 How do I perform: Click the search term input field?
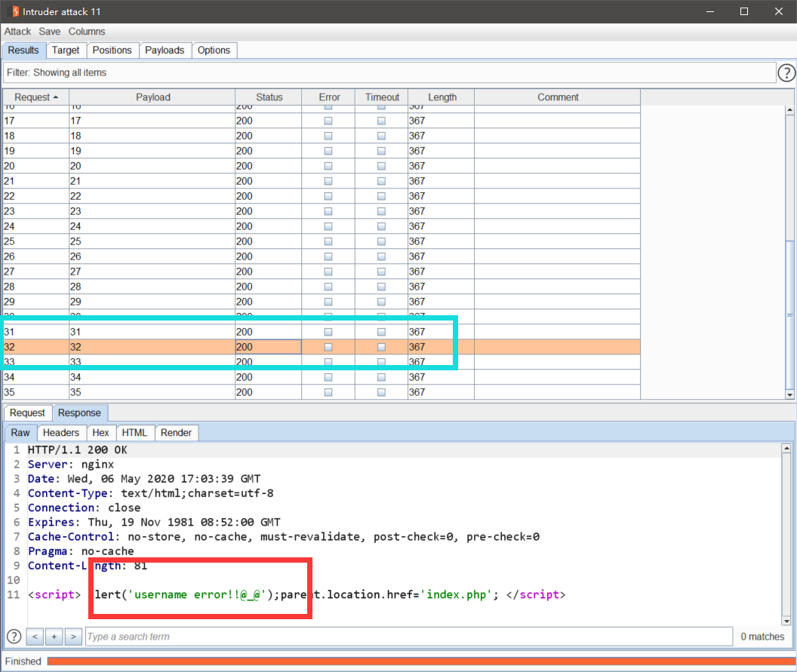tap(408, 637)
